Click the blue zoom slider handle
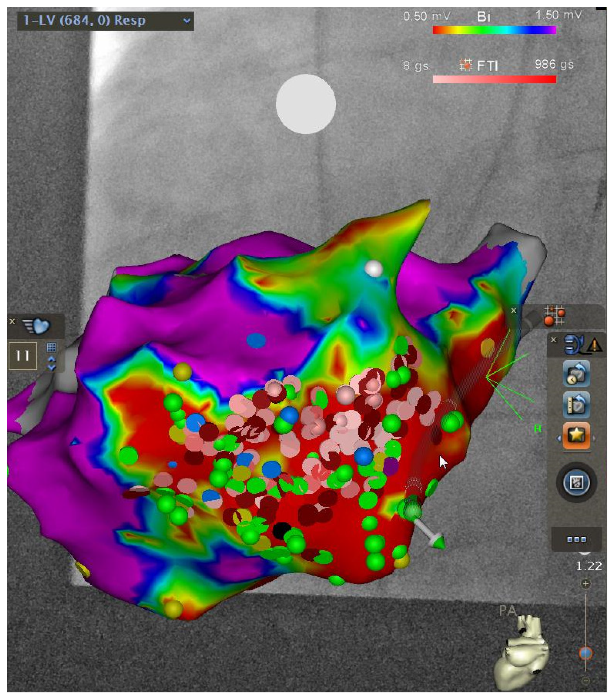Image resolution: width=615 pixels, height=700 pixels. click(x=586, y=653)
